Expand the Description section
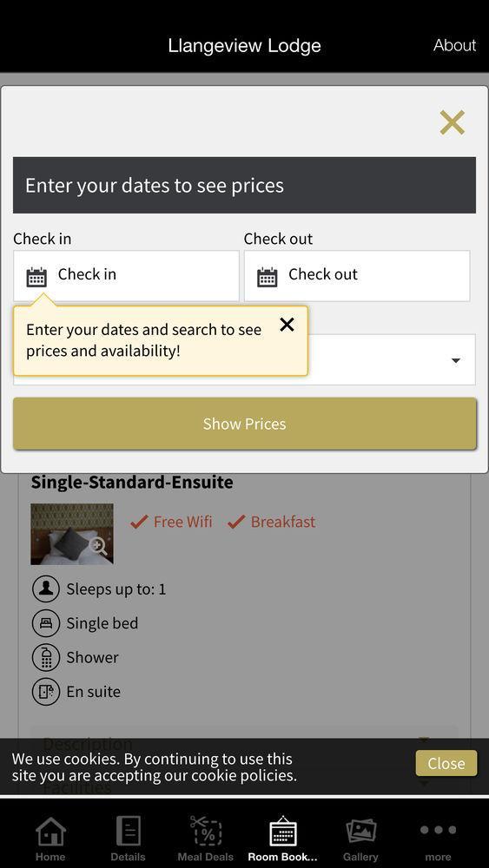Viewport: 489px width, 868px height. point(244,742)
